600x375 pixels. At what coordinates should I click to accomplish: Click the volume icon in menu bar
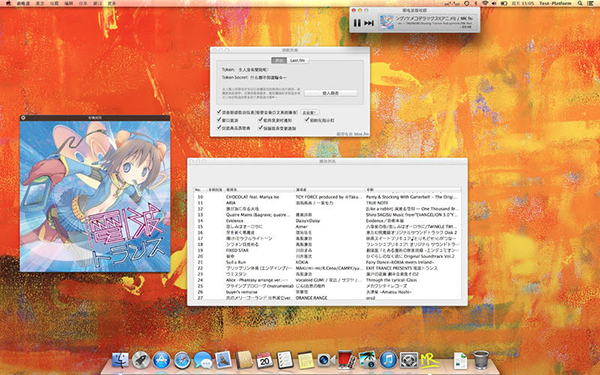494,3
